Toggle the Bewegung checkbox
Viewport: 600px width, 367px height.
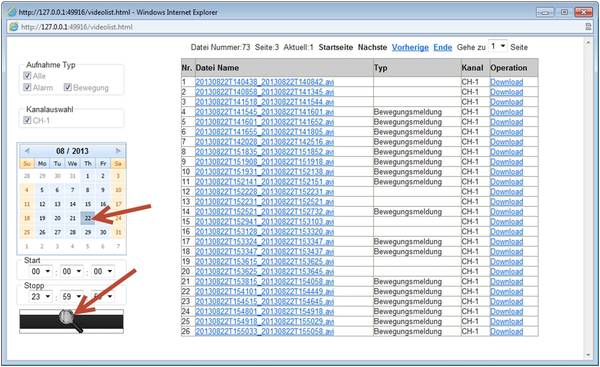(68, 87)
